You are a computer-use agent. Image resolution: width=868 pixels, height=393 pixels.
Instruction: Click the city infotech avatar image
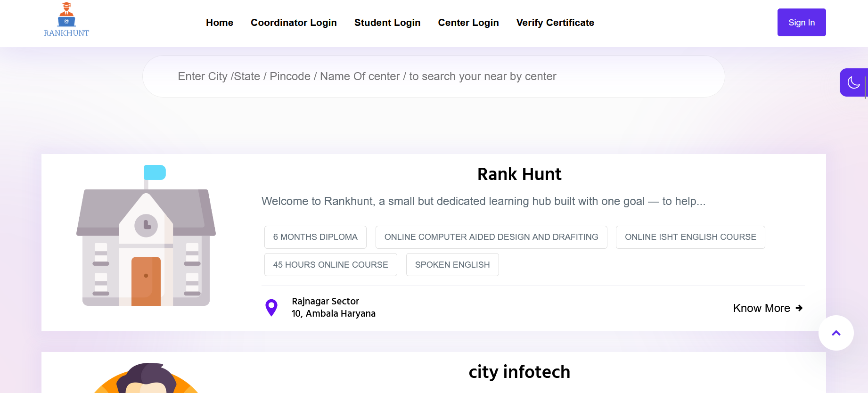(146, 378)
